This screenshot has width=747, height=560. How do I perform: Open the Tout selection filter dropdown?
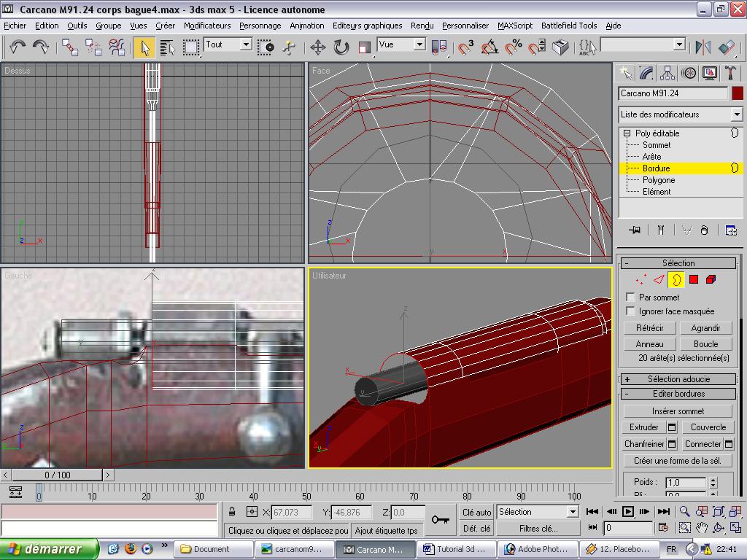pos(246,44)
